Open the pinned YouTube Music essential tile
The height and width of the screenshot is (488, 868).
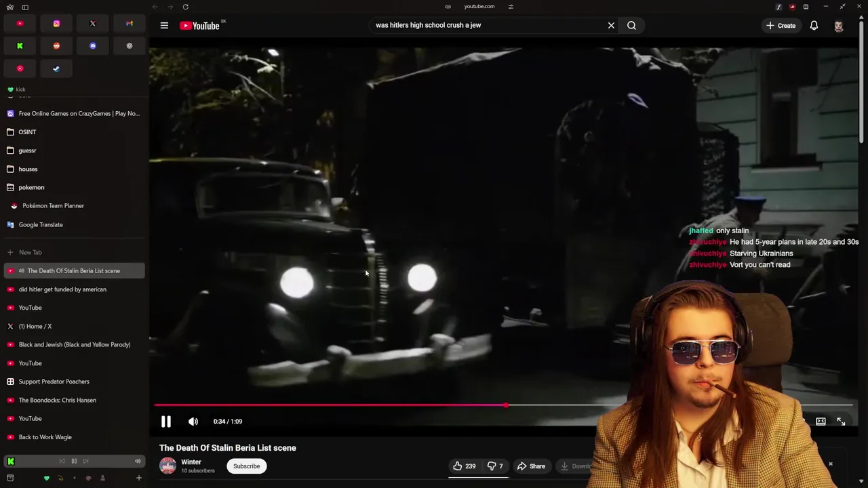20,68
